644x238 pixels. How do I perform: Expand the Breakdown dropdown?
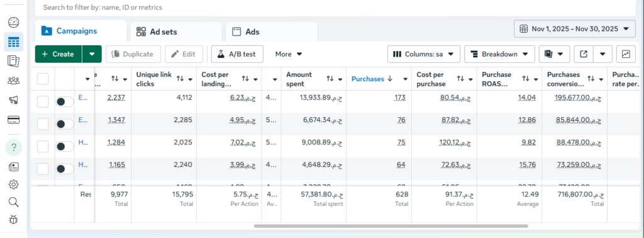[499, 54]
